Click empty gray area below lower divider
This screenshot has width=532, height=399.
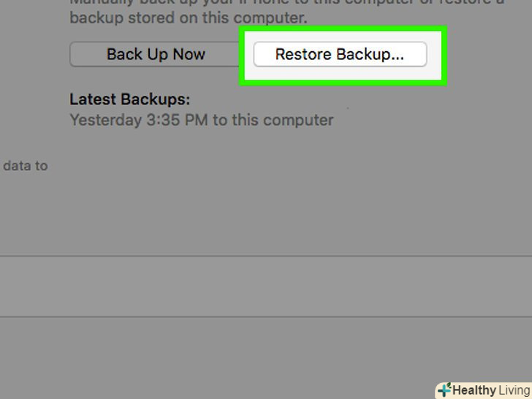point(219,358)
